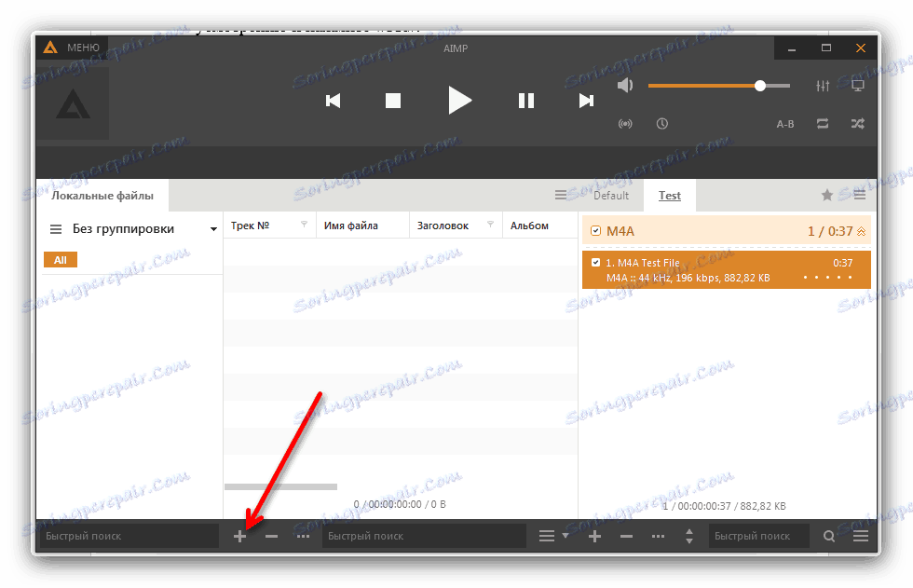Image resolution: width=913 pixels, height=588 pixels.
Task: Set rating dots on M4A Test File
Action: tap(827, 278)
